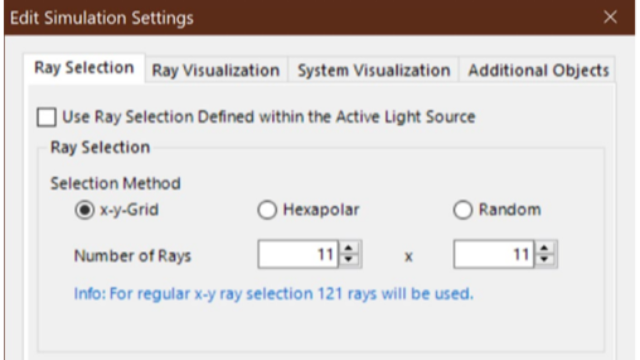
Task: Click the Random label text
Action: (510, 210)
